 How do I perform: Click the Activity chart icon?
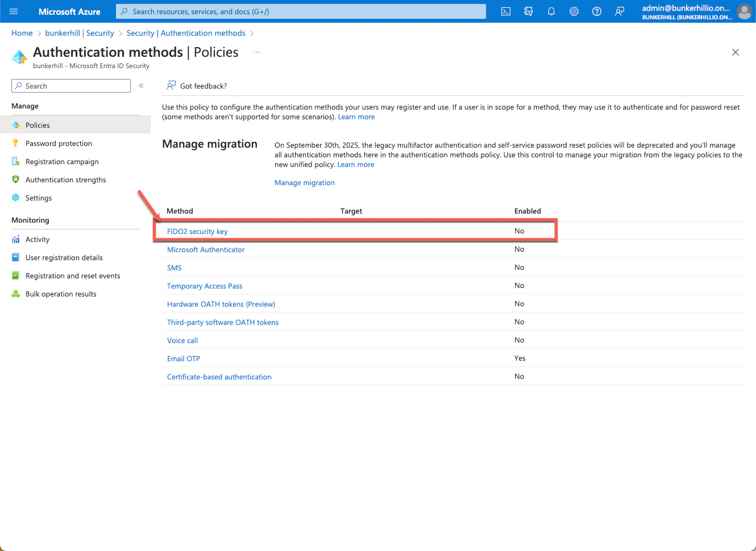click(16, 239)
